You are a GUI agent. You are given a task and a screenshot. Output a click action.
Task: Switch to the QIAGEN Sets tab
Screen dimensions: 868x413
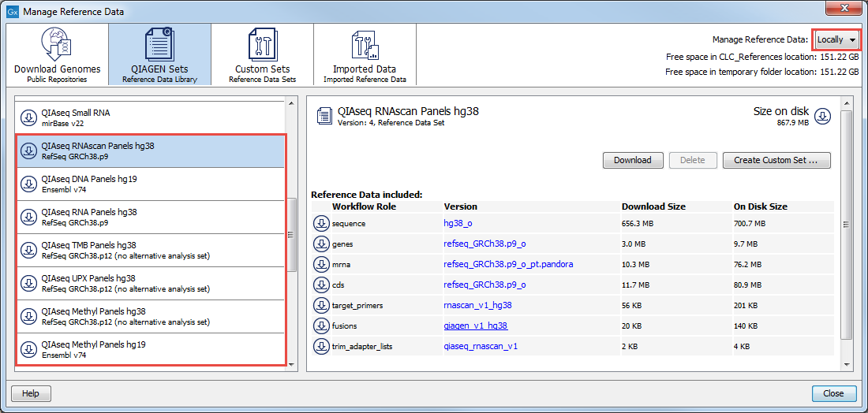coord(159,54)
